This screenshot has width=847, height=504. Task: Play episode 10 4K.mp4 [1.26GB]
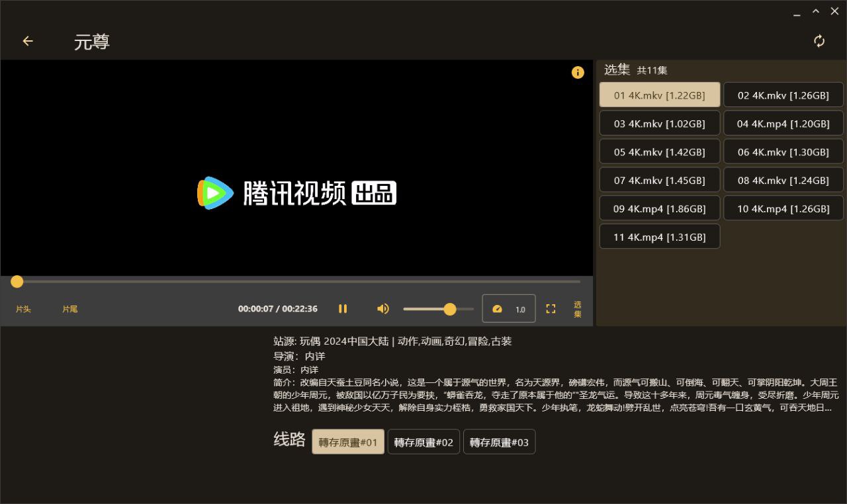783,209
